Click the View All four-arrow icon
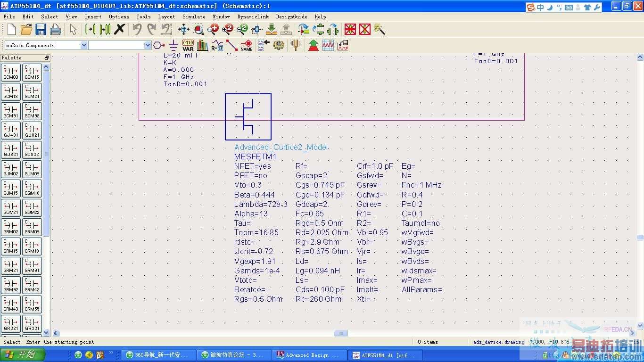The width and height of the screenshot is (644, 362). (x=184, y=29)
